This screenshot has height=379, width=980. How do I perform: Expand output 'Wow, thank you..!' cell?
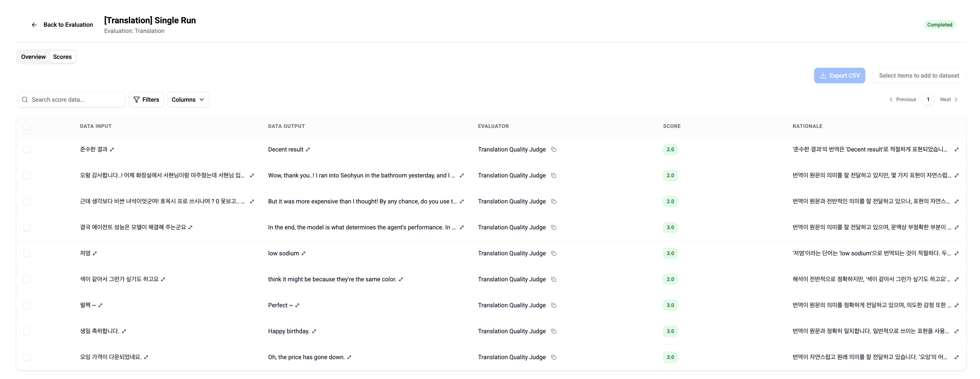tap(461, 175)
